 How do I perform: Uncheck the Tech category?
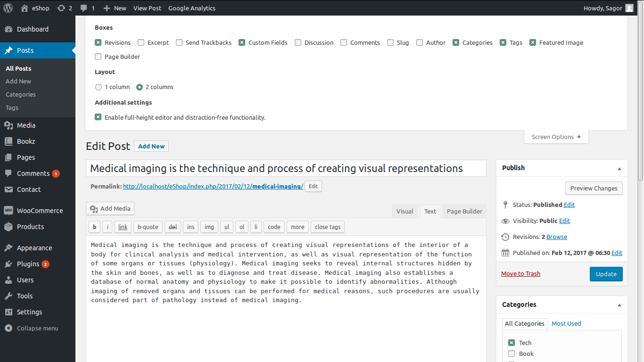[x=512, y=343]
